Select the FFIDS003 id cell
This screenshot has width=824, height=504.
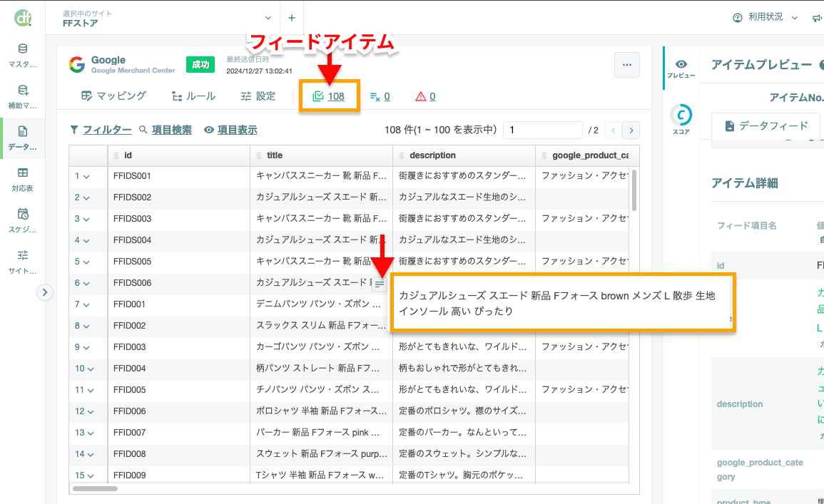179,219
